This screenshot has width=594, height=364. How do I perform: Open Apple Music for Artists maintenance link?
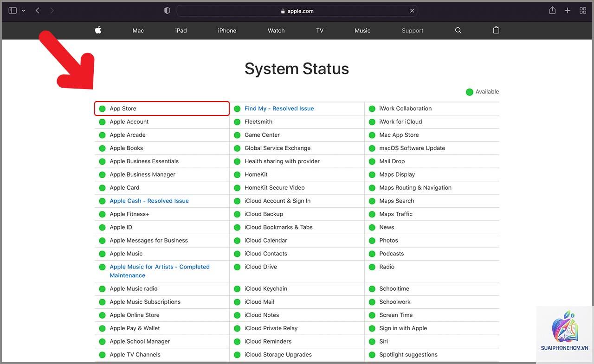click(160, 271)
